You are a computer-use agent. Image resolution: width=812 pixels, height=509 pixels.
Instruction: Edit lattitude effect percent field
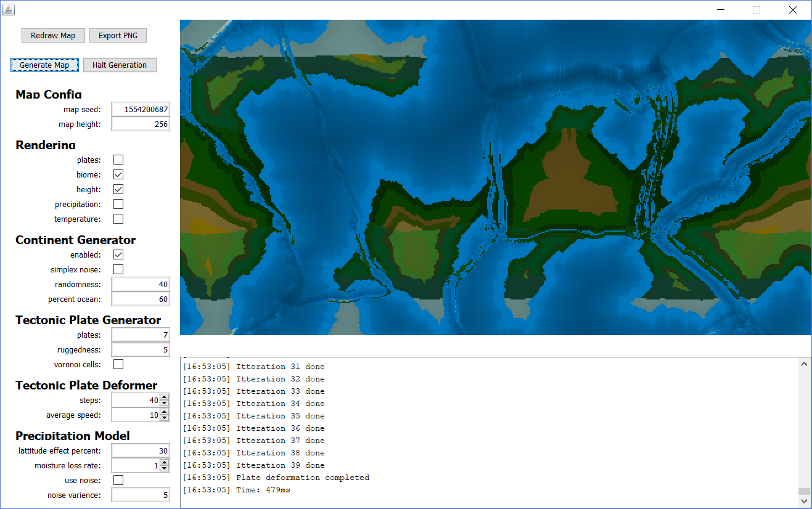(x=141, y=450)
